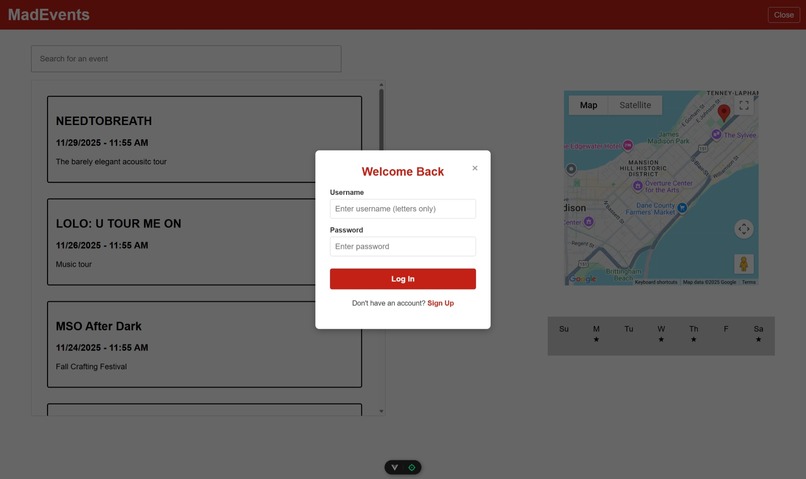Image resolution: width=806 pixels, height=479 pixels.
Task: Switch the map to Satellite view
Action: 635,105
